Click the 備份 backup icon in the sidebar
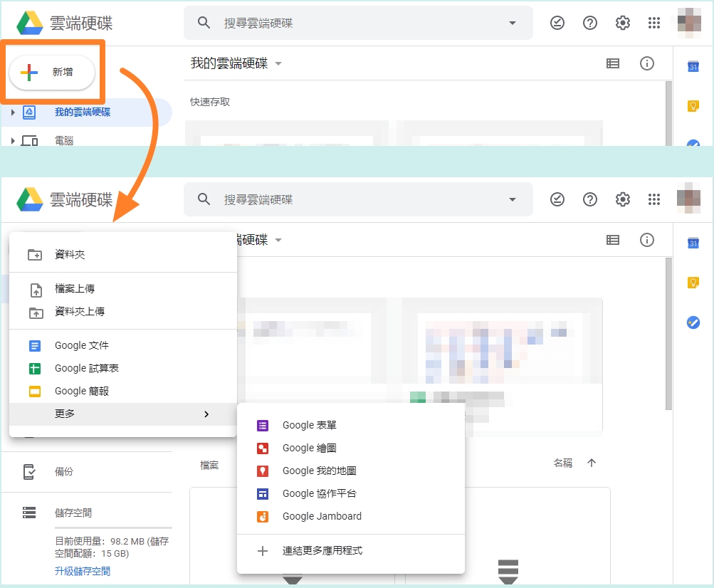 click(29, 472)
